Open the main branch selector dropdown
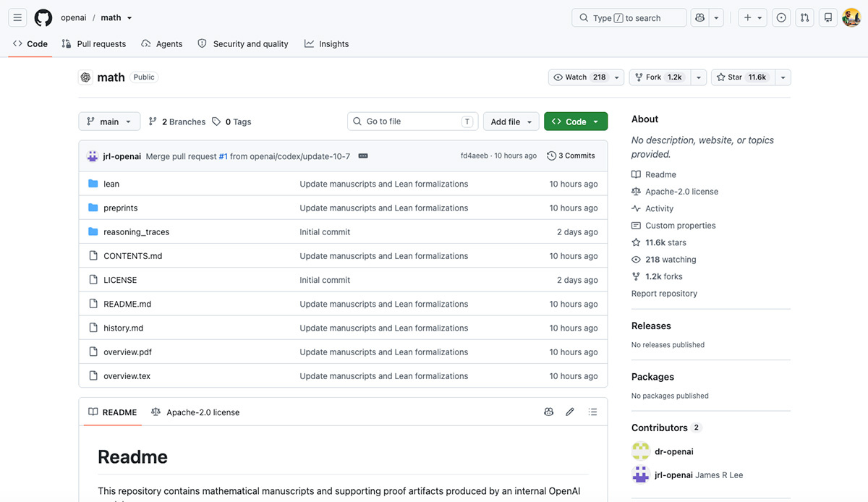The width and height of the screenshot is (868, 502). (x=109, y=122)
